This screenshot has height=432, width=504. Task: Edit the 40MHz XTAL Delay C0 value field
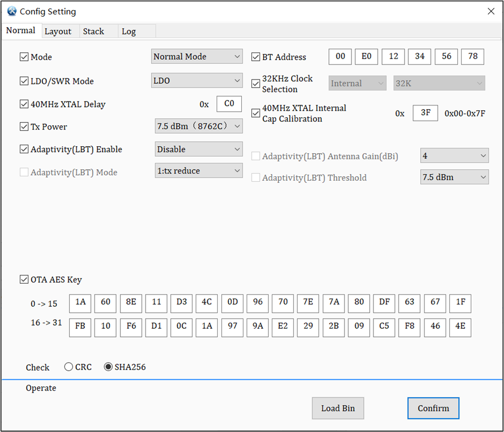pos(228,103)
